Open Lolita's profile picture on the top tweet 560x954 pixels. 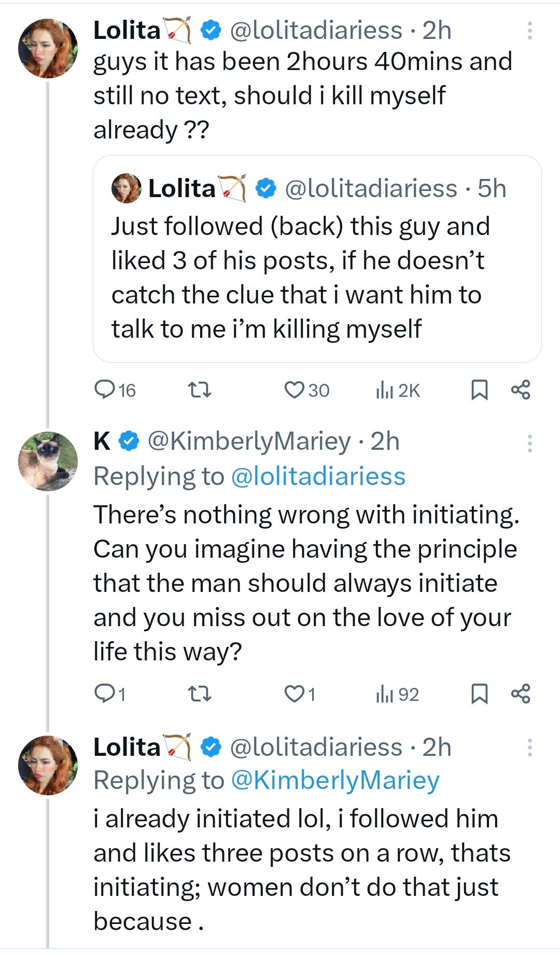coord(48,48)
